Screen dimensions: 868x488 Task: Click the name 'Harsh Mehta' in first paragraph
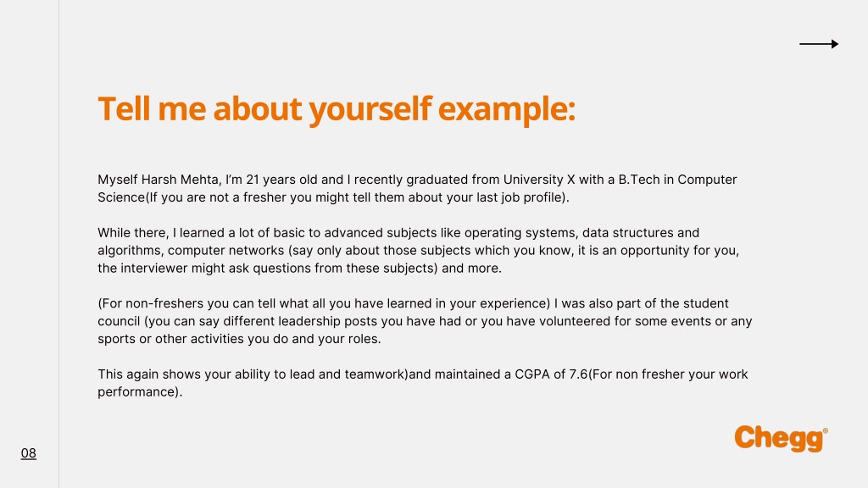[x=181, y=180]
